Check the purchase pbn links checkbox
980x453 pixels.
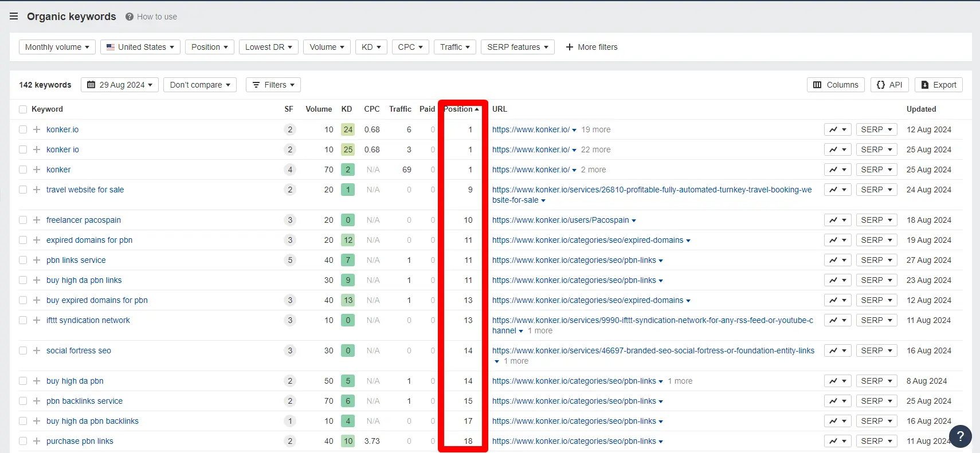(23, 441)
